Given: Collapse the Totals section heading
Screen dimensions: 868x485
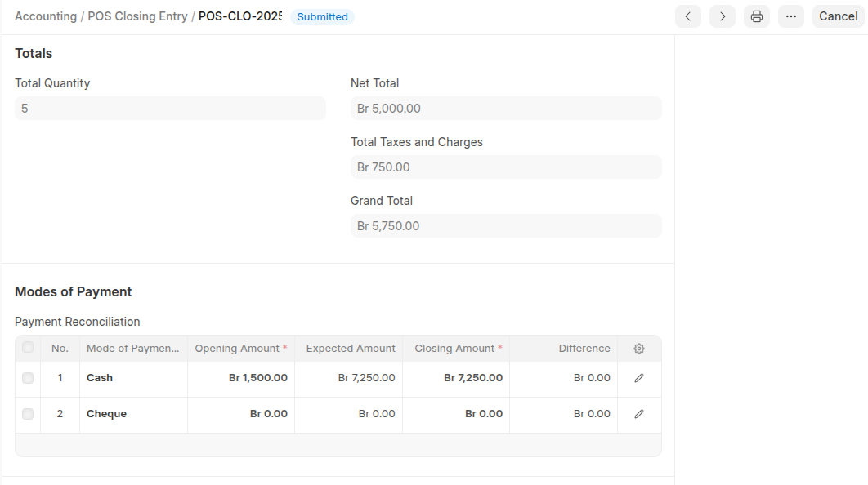Looking at the screenshot, I should tap(34, 54).
